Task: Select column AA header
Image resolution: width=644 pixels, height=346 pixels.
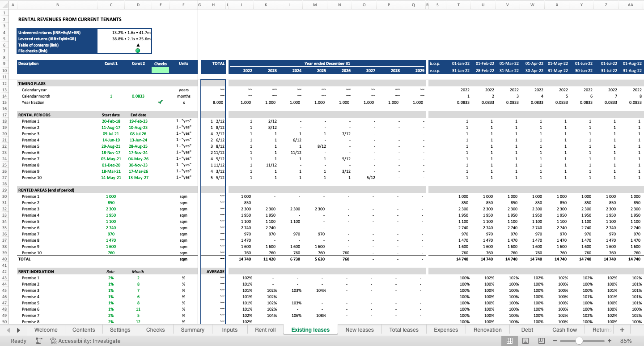Action: pos(630,5)
